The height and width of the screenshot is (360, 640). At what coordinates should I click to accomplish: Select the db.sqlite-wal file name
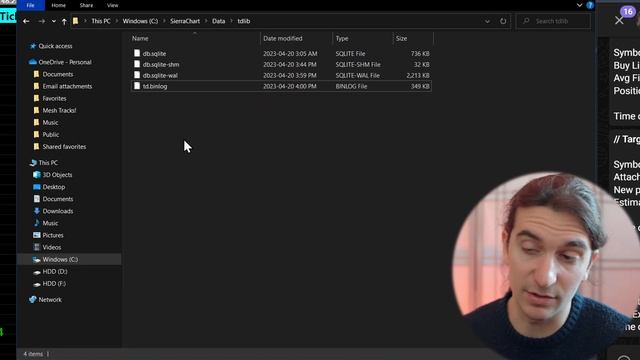pyautogui.click(x=160, y=76)
